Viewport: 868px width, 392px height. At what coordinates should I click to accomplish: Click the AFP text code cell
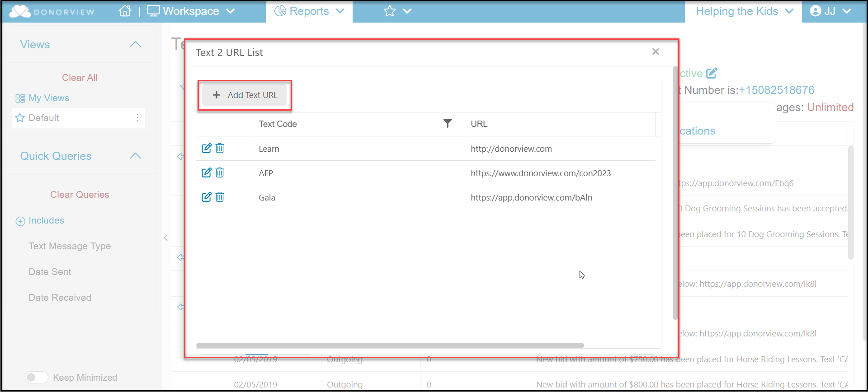359,173
